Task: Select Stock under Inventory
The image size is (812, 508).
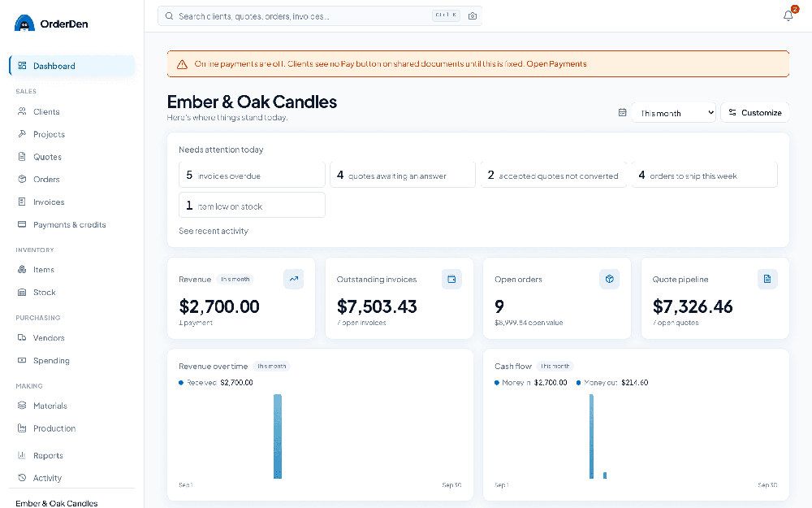Action: 72,293
